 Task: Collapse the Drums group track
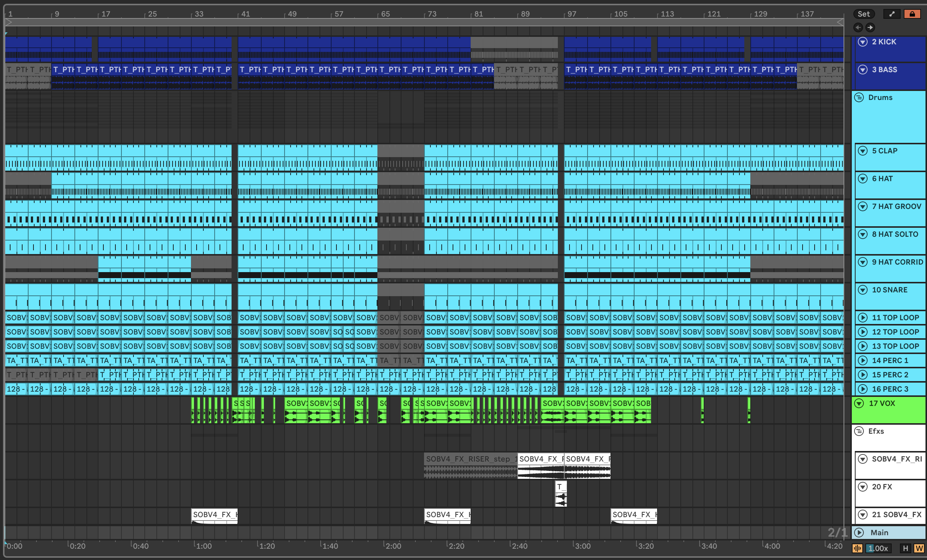coord(859,97)
